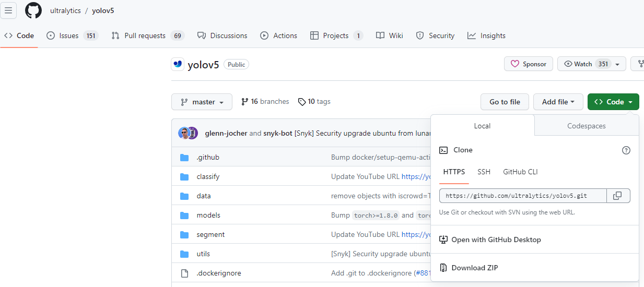Open the .dockerignore file
This screenshot has height=287, width=644.
(219, 273)
